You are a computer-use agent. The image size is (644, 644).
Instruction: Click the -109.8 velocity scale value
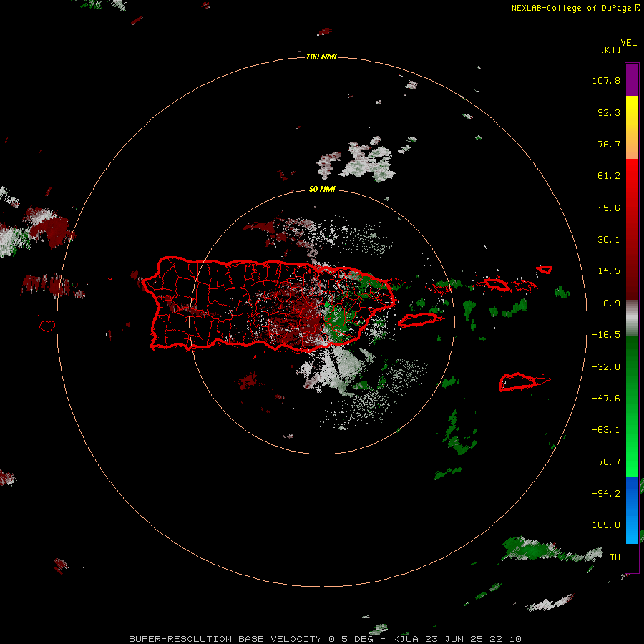[x=604, y=525]
